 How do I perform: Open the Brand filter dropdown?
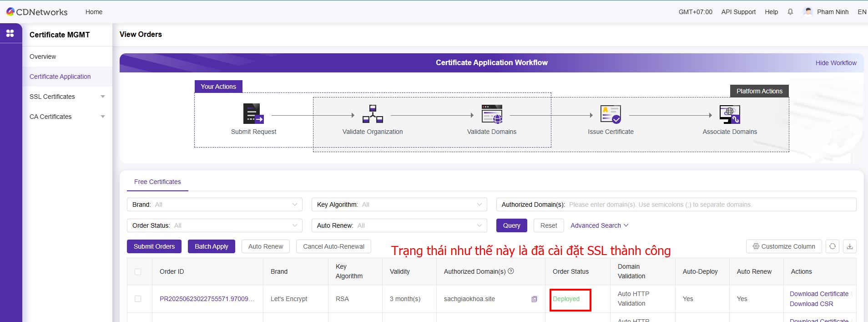(x=214, y=204)
